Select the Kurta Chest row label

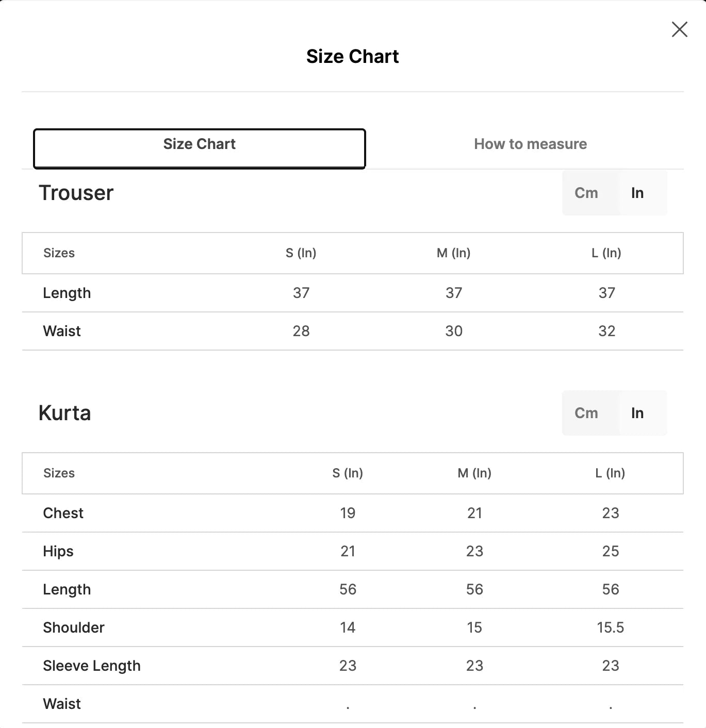click(63, 513)
